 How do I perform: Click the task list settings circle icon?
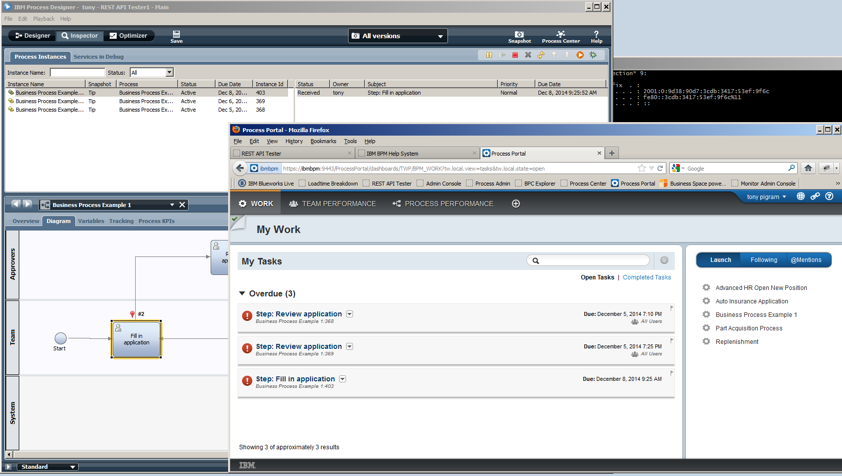664,261
